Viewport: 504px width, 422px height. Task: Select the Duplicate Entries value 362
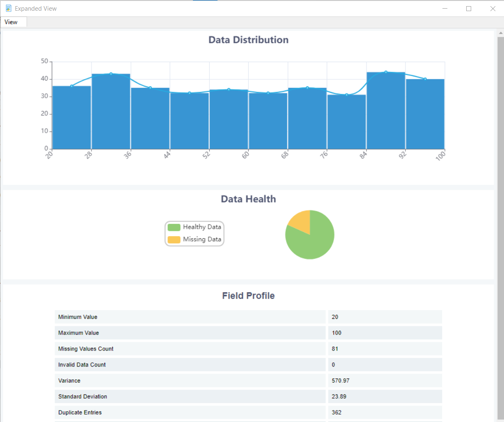(x=337, y=413)
